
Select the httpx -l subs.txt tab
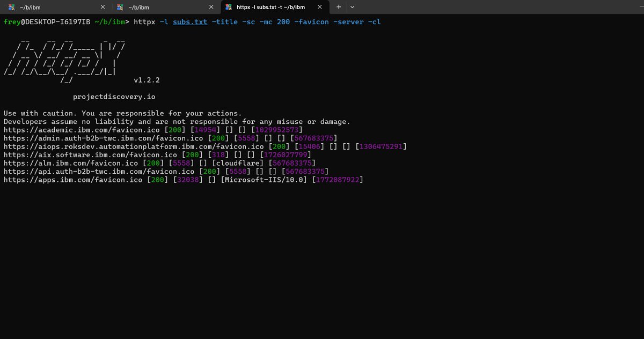275,7
